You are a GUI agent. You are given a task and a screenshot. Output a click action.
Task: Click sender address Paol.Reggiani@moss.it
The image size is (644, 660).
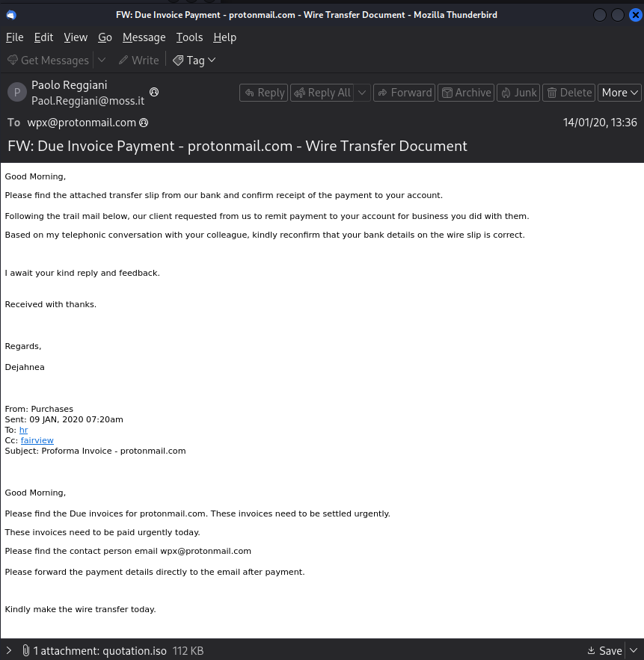(x=88, y=101)
